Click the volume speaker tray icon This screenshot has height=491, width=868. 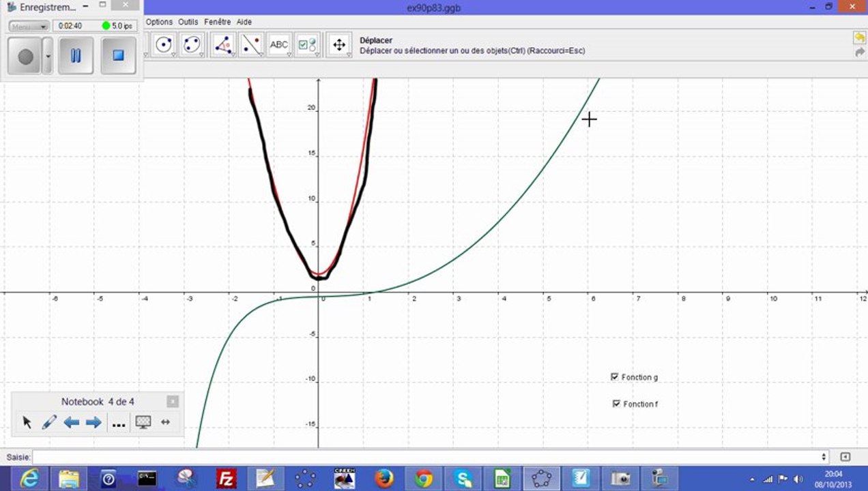click(x=798, y=479)
